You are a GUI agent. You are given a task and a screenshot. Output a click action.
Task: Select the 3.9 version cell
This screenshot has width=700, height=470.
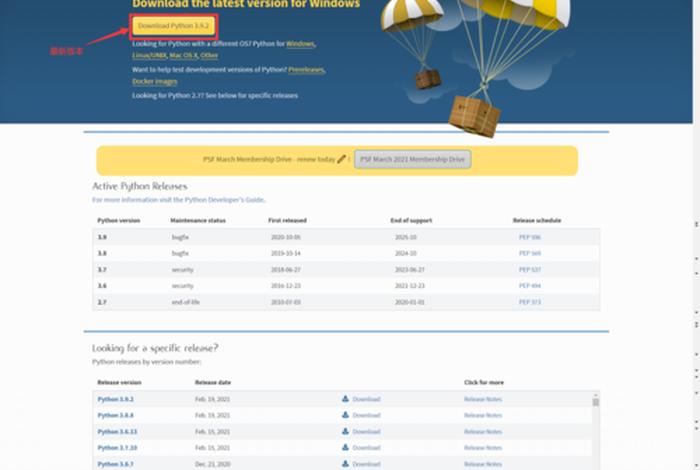pyautogui.click(x=102, y=237)
